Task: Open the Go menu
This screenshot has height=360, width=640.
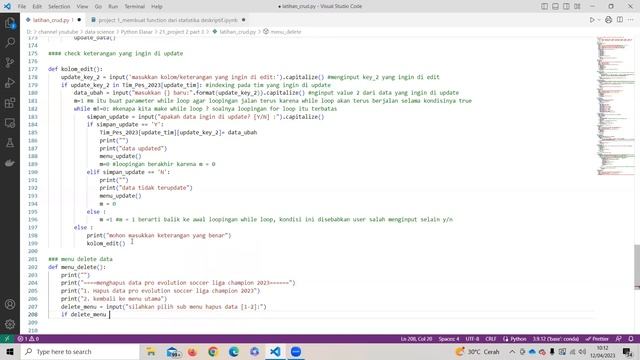Action: (x=98, y=6)
